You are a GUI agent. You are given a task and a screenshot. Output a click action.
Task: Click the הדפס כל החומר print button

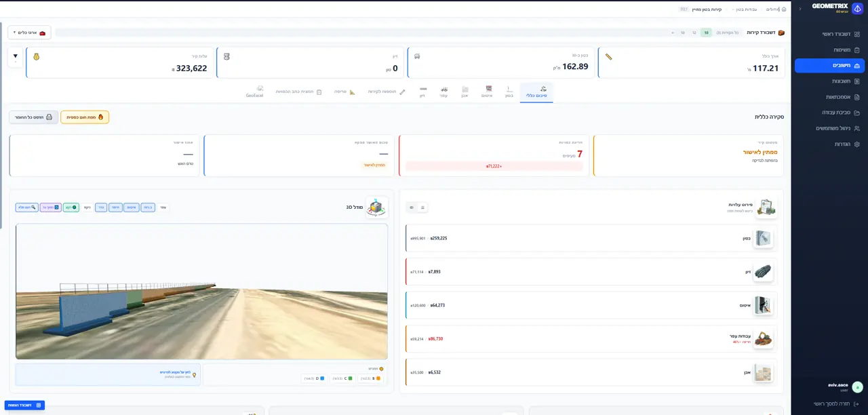[x=34, y=117]
